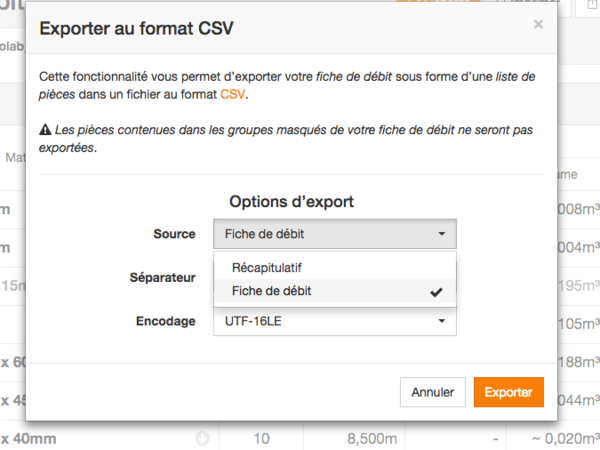
Task: Click the Encodage label
Action: click(165, 321)
